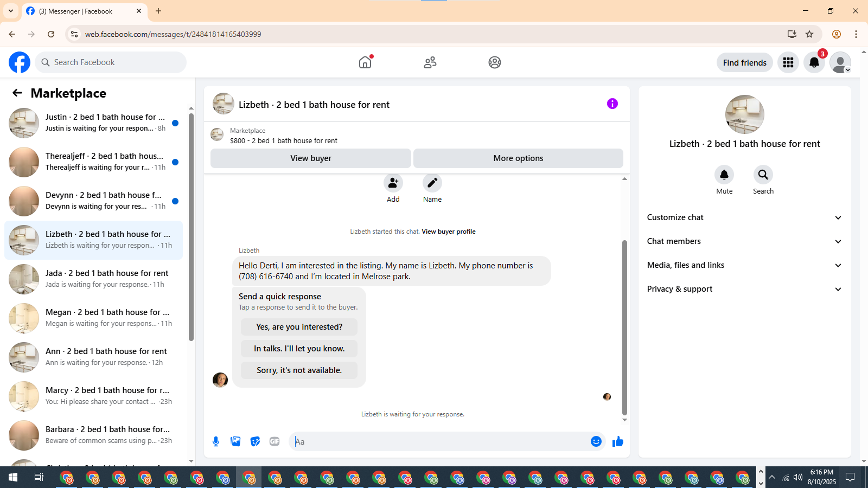The image size is (868, 488).
Task: Open Therealjeff's conversation
Action: 94,162
